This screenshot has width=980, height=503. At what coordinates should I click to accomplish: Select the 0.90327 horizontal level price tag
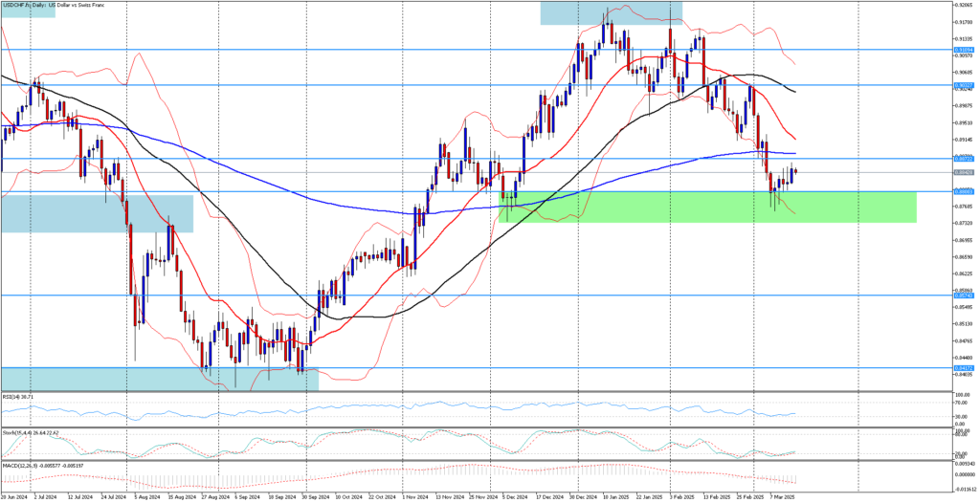pyautogui.click(x=963, y=85)
